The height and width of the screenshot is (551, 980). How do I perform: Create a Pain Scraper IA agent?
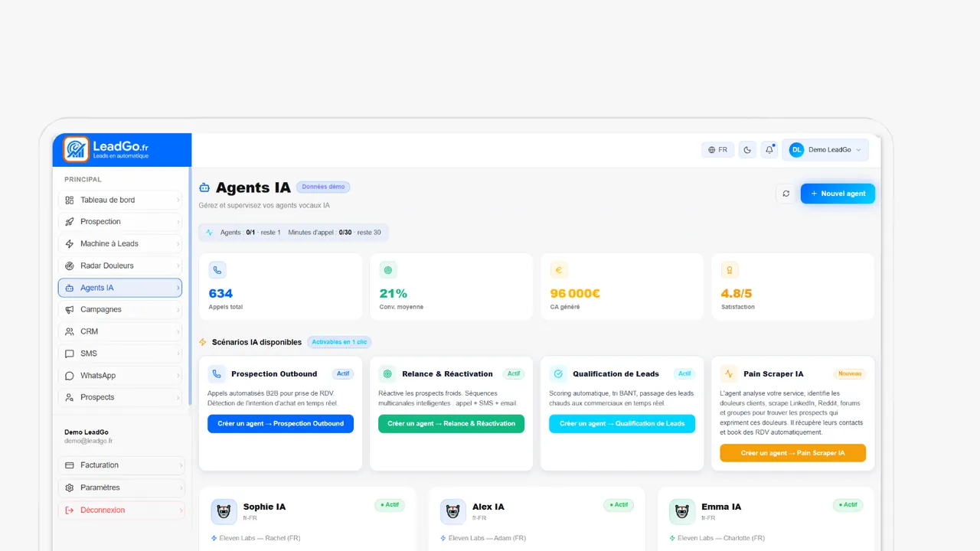(x=792, y=453)
